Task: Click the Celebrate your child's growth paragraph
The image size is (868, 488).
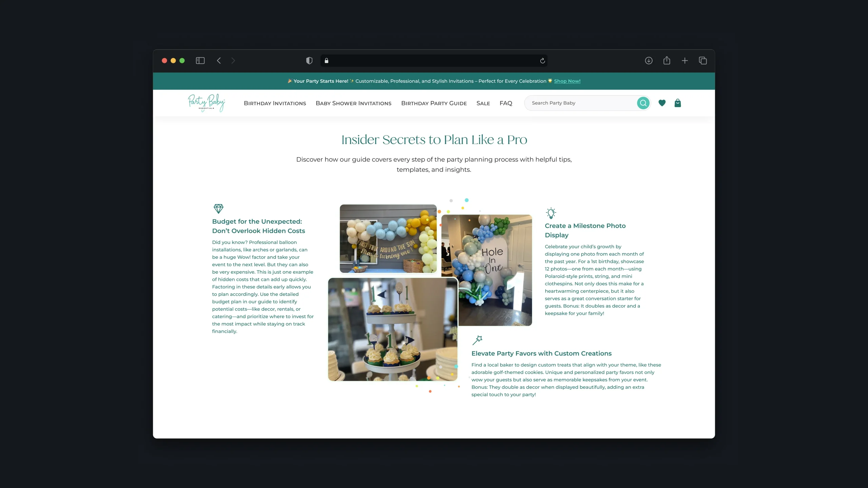Action: (x=594, y=280)
